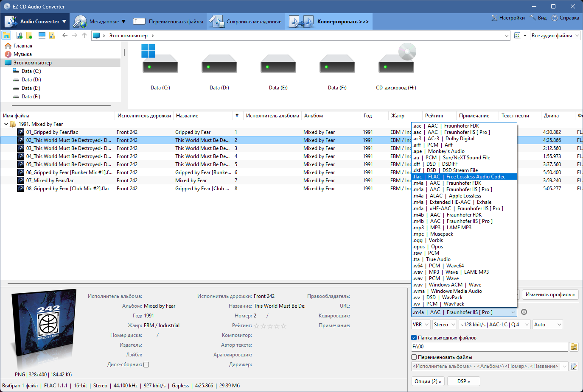Click the info icon next to format selector
This screenshot has height=392, width=583.
tap(524, 312)
